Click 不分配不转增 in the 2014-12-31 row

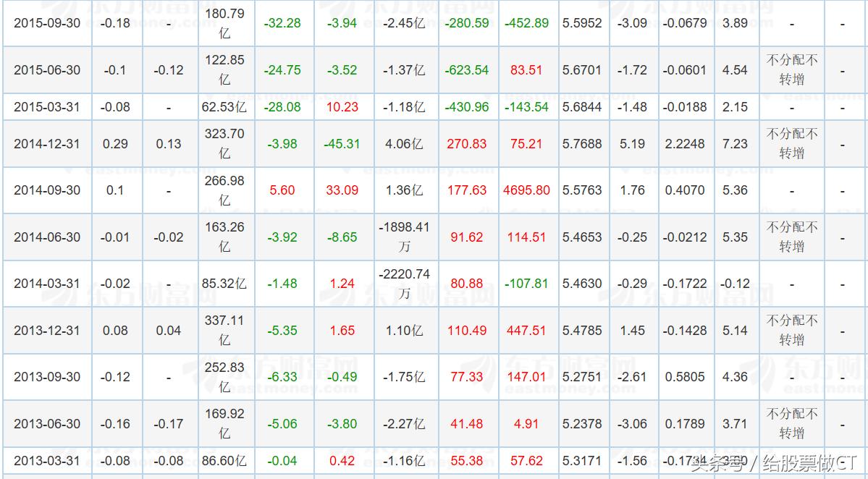(x=791, y=144)
